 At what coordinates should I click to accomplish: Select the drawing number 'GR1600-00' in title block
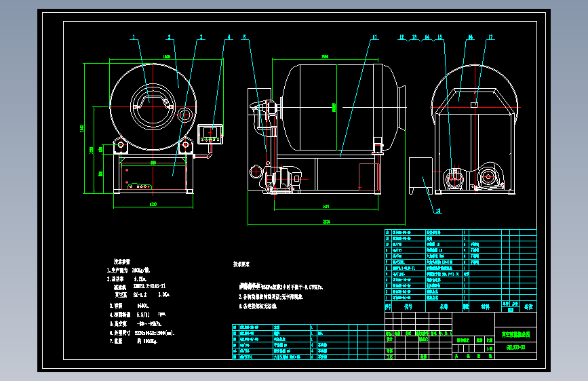pyautogui.click(x=515, y=348)
